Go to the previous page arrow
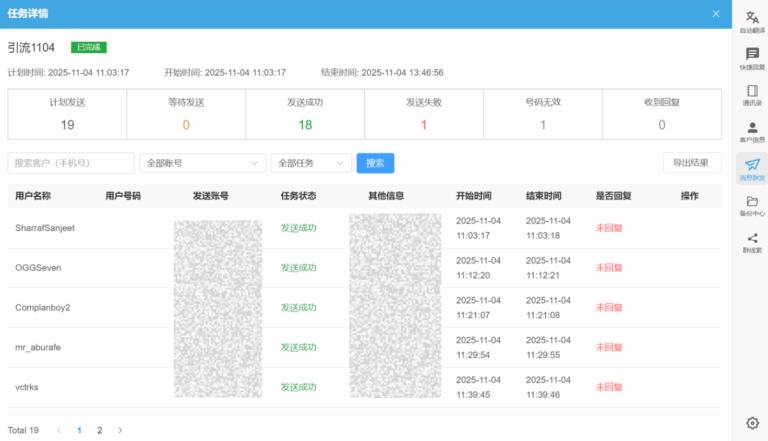Viewport: 768px width, 441px height. click(59, 430)
